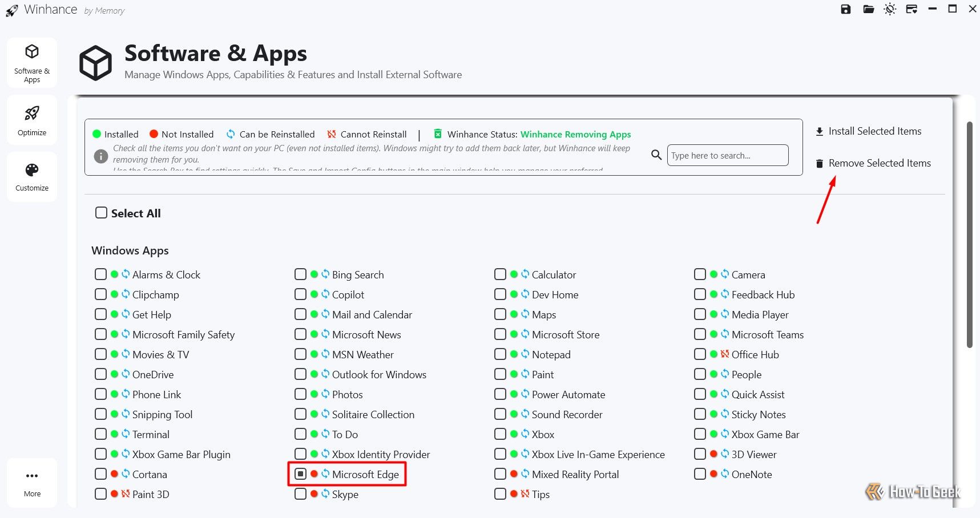980x518 pixels.
Task: Check the Copilot checkbox
Action: pyautogui.click(x=300, y=294)
